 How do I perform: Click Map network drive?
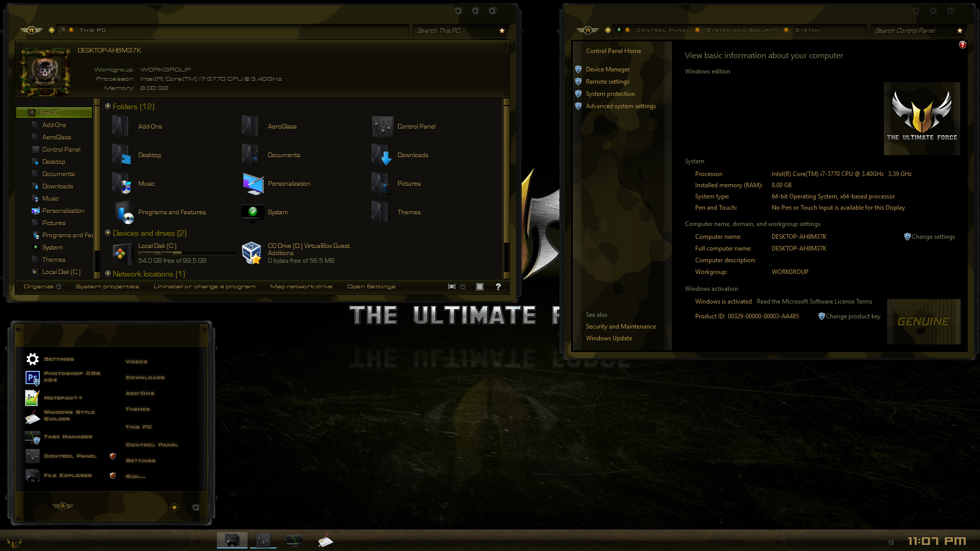301,287
